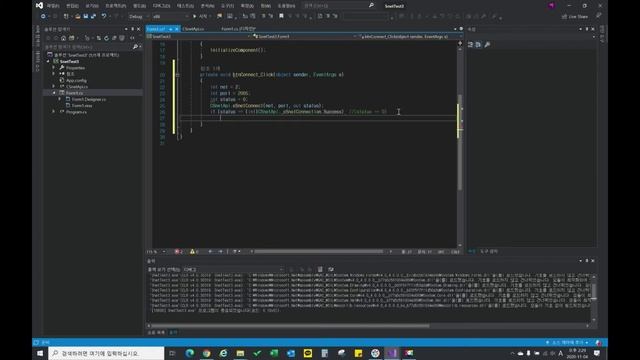This screenshot has height=360, width=640.
Task: Click the yellow warning count icon
Action: 192,251
